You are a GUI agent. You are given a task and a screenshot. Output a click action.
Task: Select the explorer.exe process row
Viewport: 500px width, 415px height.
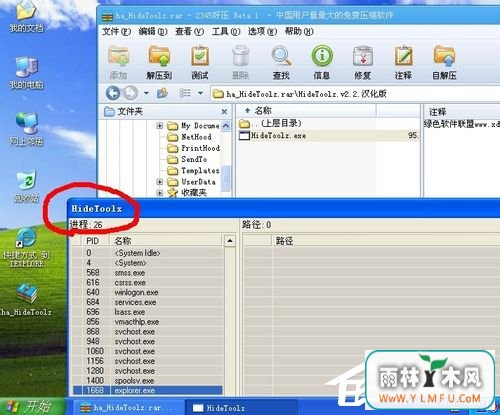(x=148, y=390)
